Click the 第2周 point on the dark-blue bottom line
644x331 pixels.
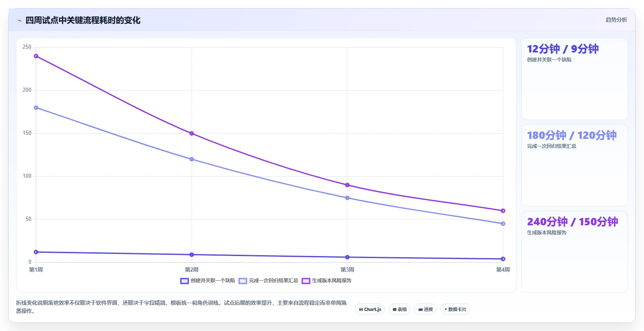[192, 255]
